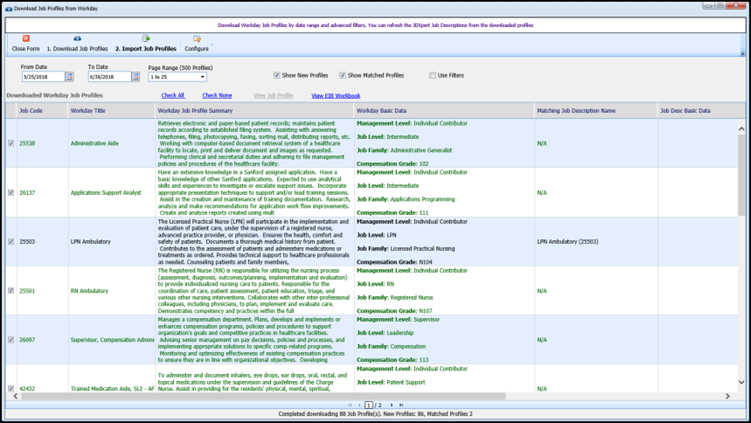
Task: Click the Check None link
Action: (x=217, y=95)
